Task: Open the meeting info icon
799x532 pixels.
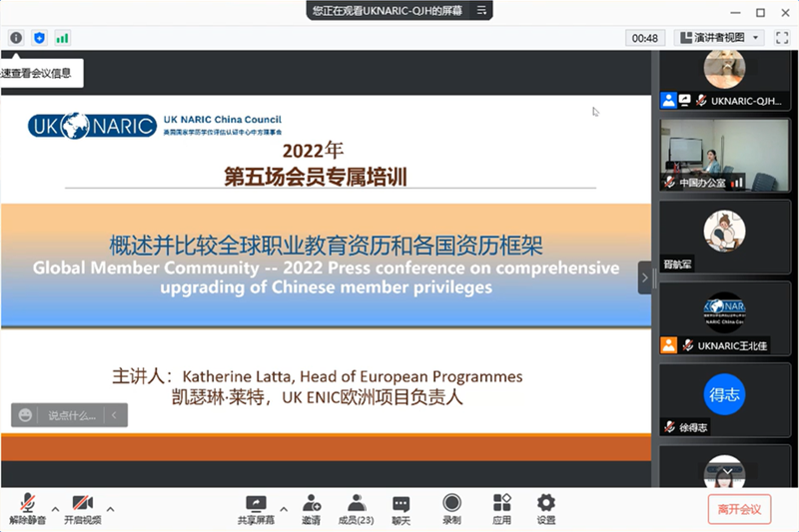Action: tap(16, 37)
